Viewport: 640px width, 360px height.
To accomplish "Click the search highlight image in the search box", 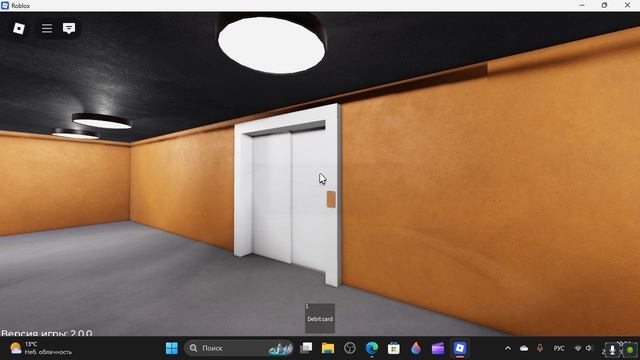I will (x=280, y=348).
